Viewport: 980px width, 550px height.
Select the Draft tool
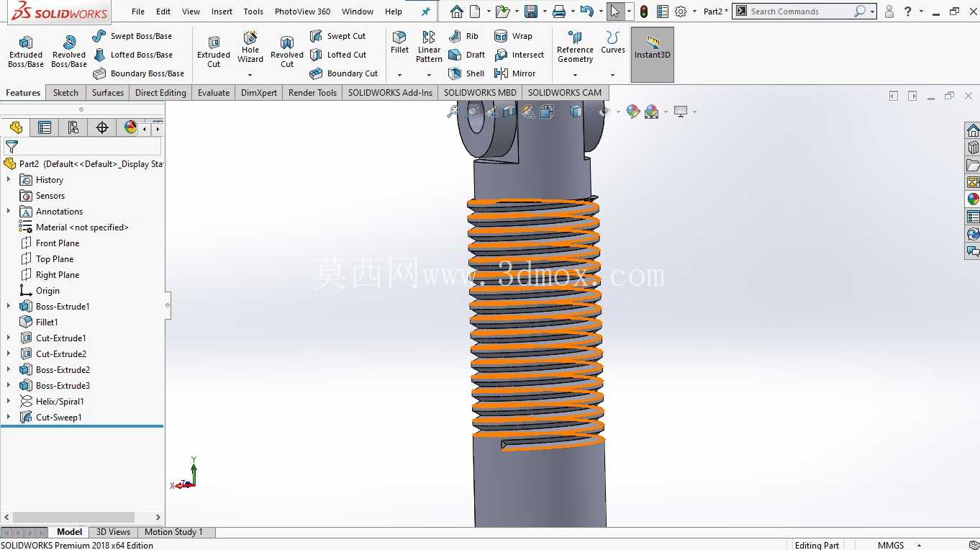(x=466, y=55)
